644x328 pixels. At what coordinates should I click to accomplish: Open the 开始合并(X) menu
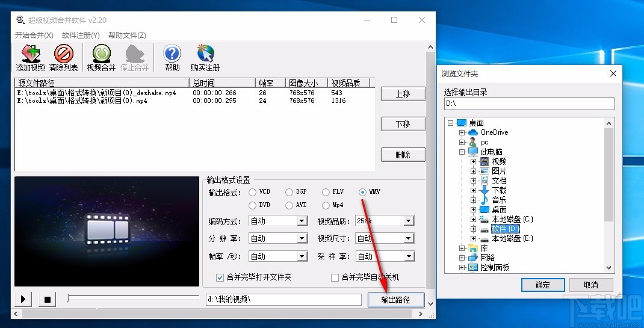[x=34, y=36]
